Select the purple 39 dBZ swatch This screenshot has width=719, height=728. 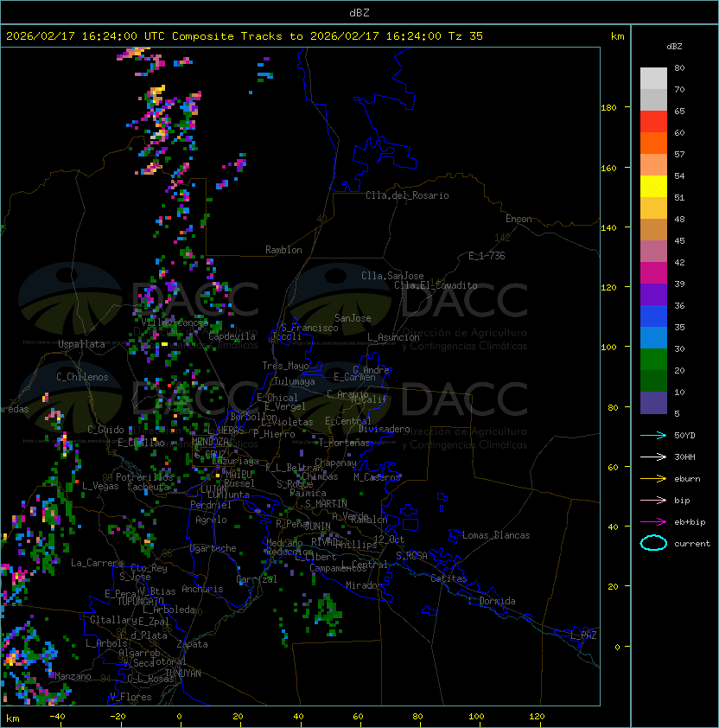point(653,294)
